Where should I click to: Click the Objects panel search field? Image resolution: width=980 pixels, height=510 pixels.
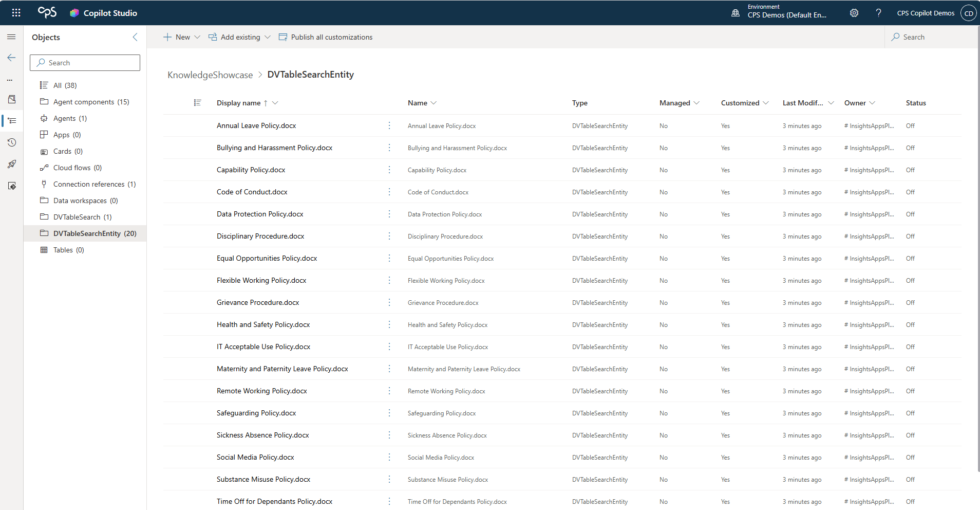(85, 63)
